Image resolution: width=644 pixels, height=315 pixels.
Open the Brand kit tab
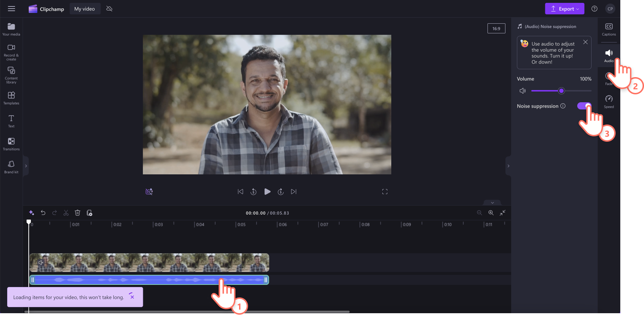tap(11, 167)
